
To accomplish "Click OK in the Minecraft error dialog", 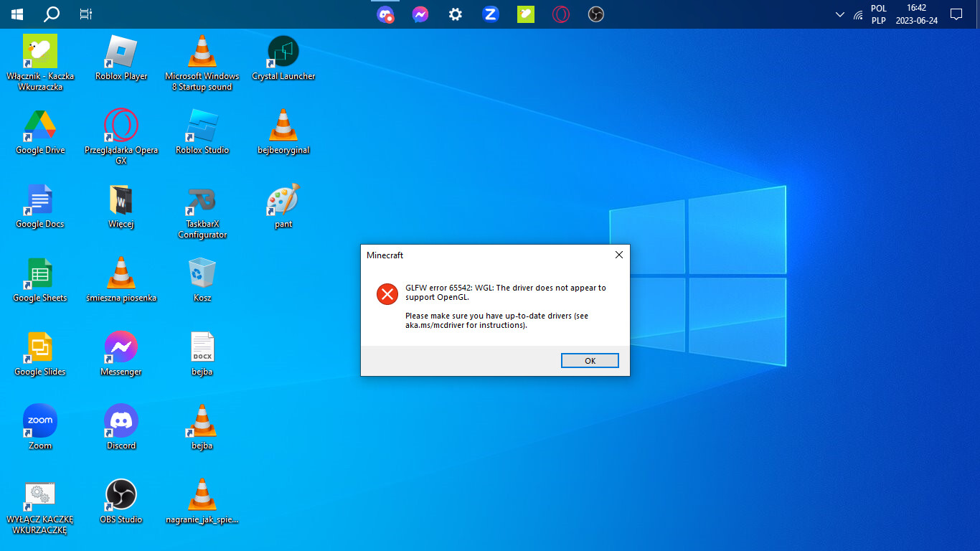I will pos(590,361).
